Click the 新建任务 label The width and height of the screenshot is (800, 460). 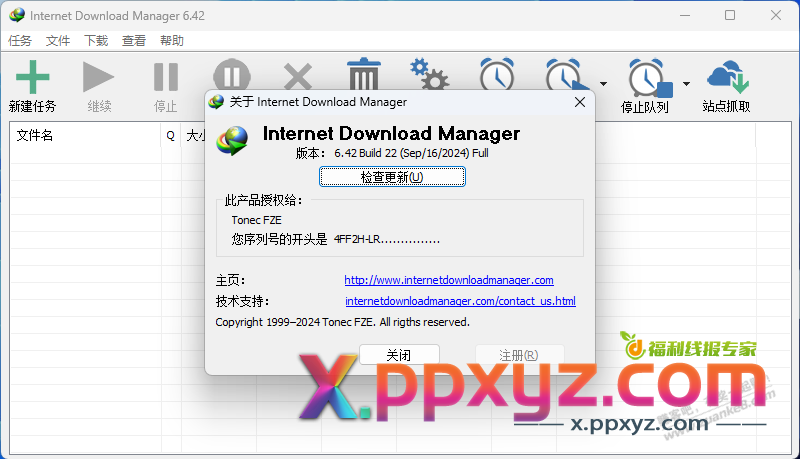click(x=32, y=106)
